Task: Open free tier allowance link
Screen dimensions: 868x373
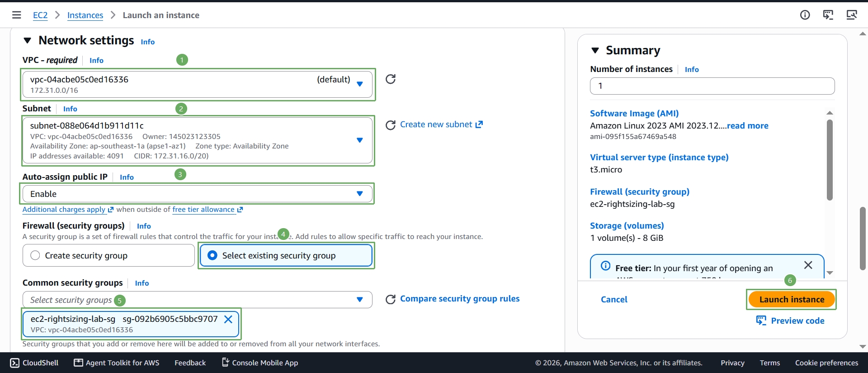Action: [208, 210]
